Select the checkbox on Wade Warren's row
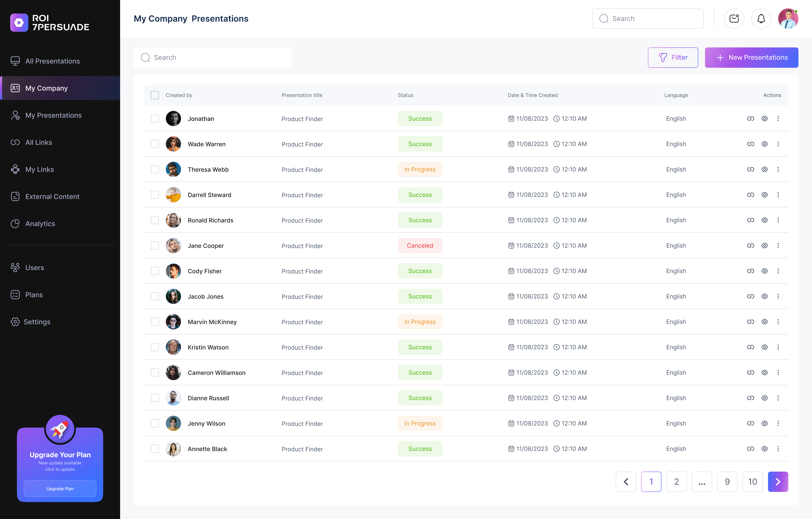The width and height of the screenshot is (812, 519). pos(155,144)
